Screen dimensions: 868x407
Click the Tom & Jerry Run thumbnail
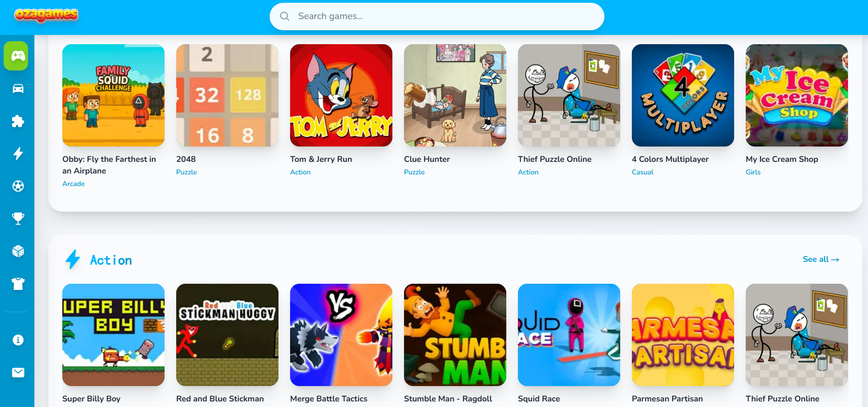pyautogui.click(x=341, y=95)
